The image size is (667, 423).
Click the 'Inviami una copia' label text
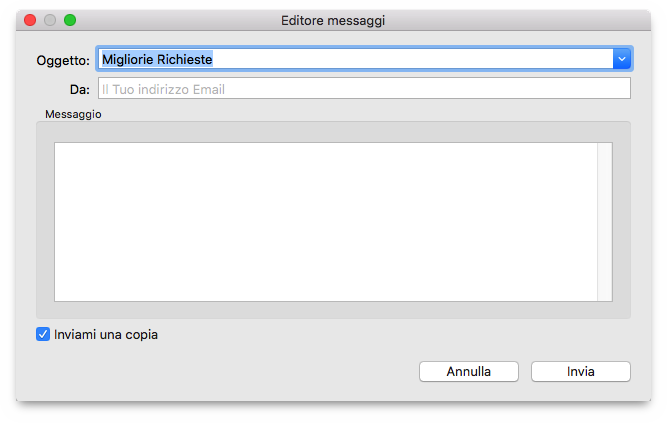106,335
